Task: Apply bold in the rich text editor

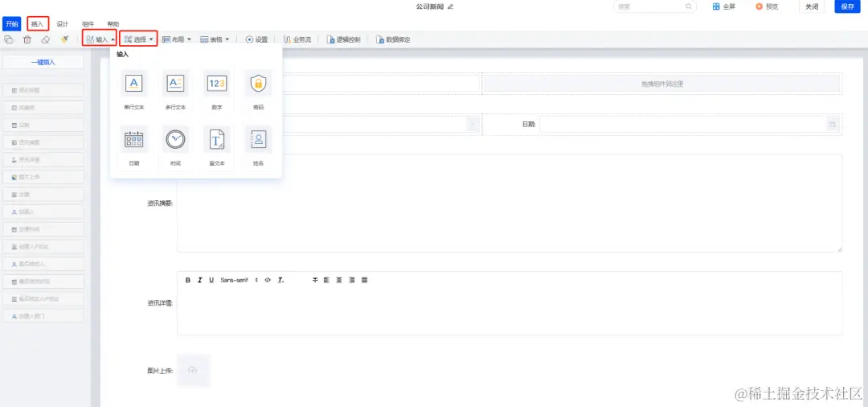Action: click(188, 280)
